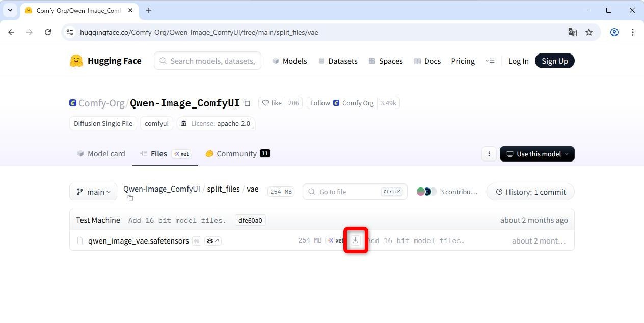The image size is (644, 323).
Task: Click the search models input field
Action: pos(208,61)
